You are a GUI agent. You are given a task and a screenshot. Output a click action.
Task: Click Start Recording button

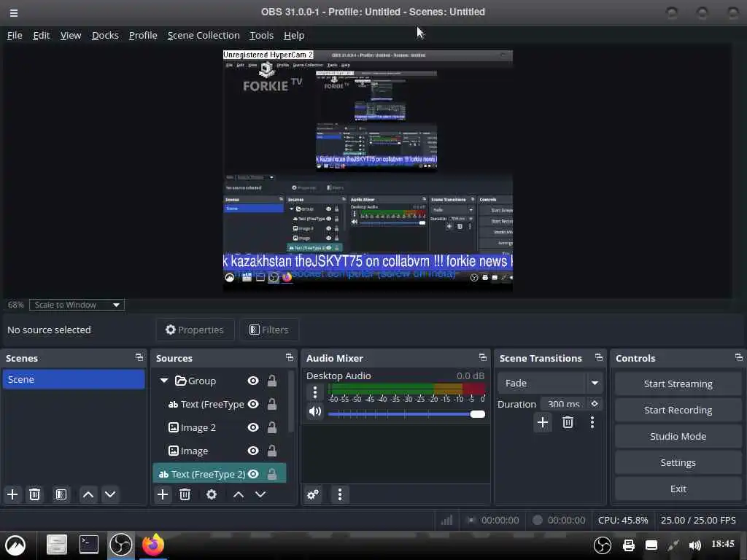tap(678, 410)
